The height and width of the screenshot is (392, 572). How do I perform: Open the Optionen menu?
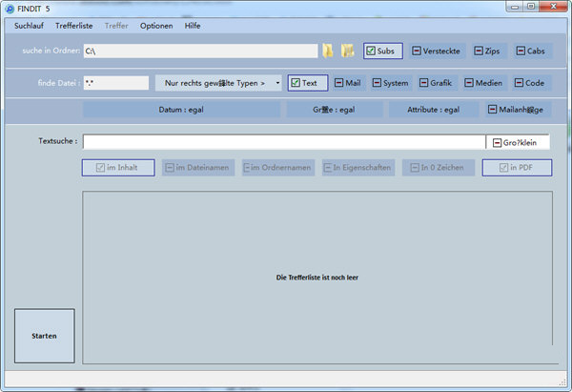tap(156, 26)
